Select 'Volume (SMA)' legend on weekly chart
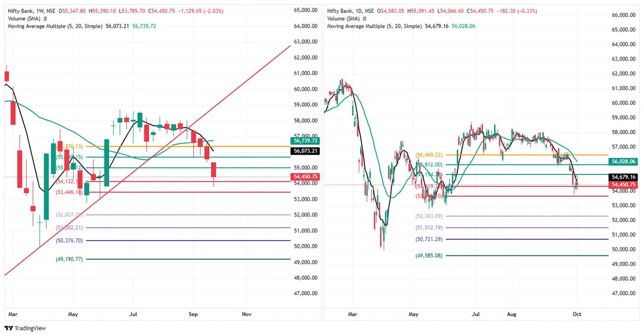Screen dimensions: 644x336 click(x=24, y=19)
